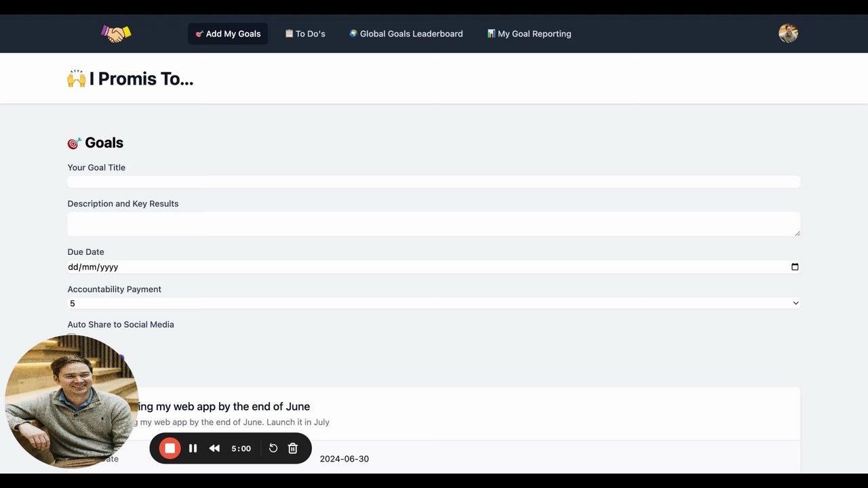Restart the recording with the redo icon
The image size is (868, 488).
coord(273,448)
